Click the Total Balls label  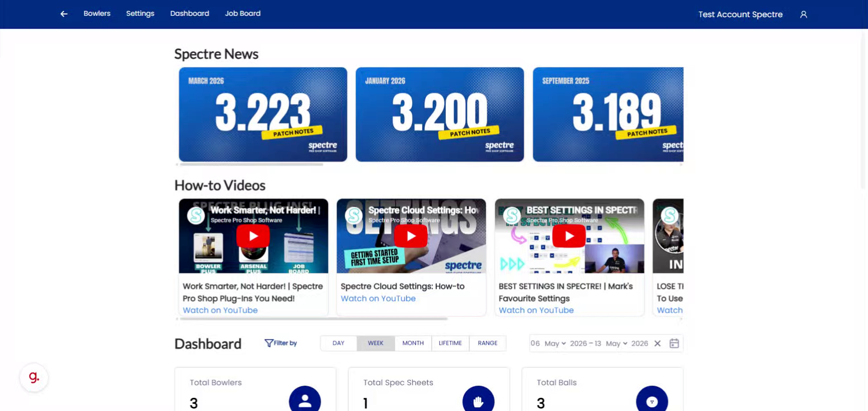click(557, 383)
